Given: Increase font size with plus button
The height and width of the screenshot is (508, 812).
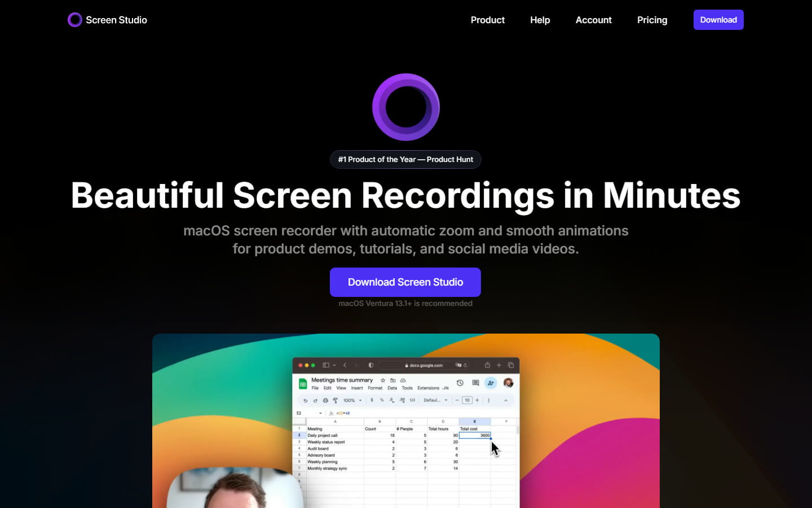Looking at the screenshot, I should pos(477,400).
